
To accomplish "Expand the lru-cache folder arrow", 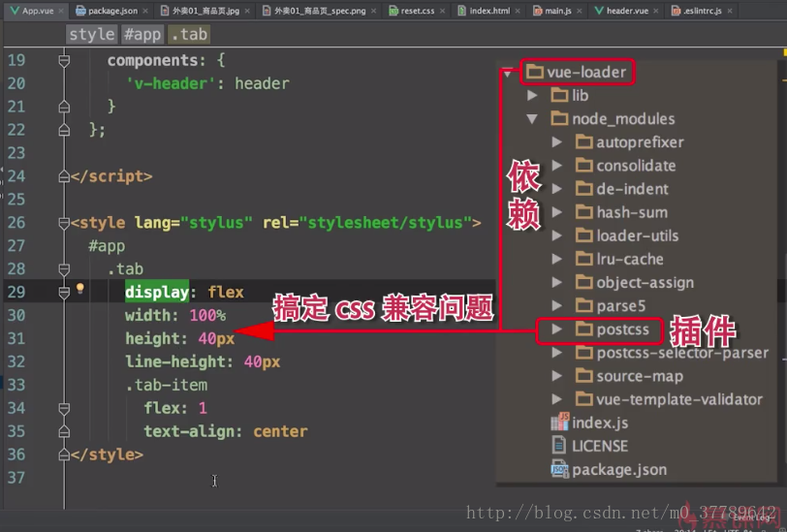I will tap(556, 259).
